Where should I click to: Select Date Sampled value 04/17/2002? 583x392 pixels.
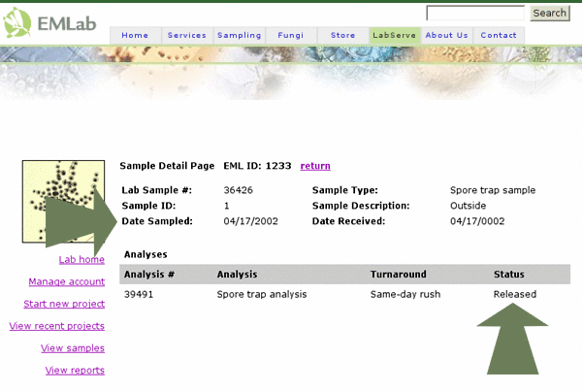point(250,221)
